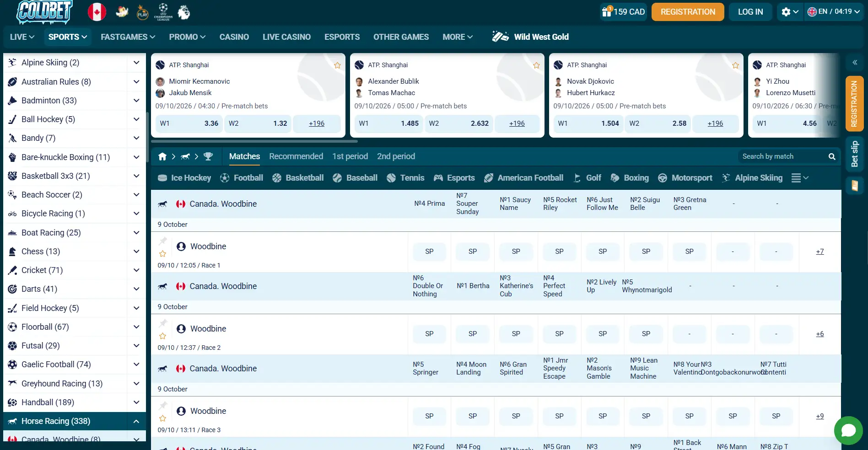The image size is (868, 450).
Task: Click the home breadcrumb icon
Action: tap(162, 156)
